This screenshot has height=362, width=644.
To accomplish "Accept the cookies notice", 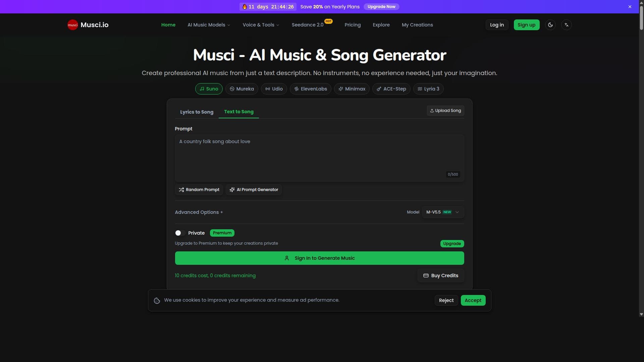I will point(473,300).
